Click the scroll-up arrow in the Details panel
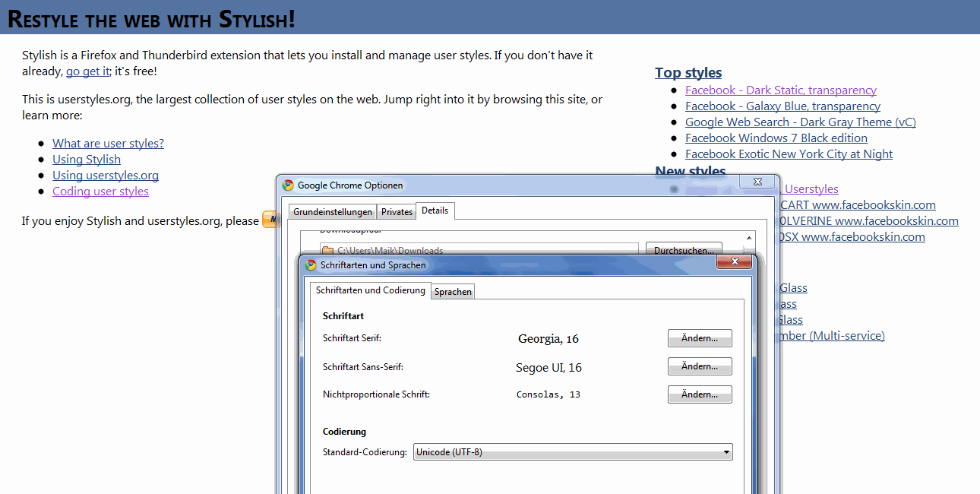 pos(750,238)
